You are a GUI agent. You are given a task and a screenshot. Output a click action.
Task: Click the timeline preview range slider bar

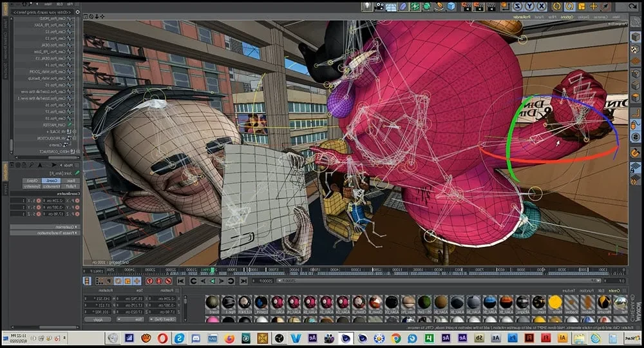click(439, 280)
